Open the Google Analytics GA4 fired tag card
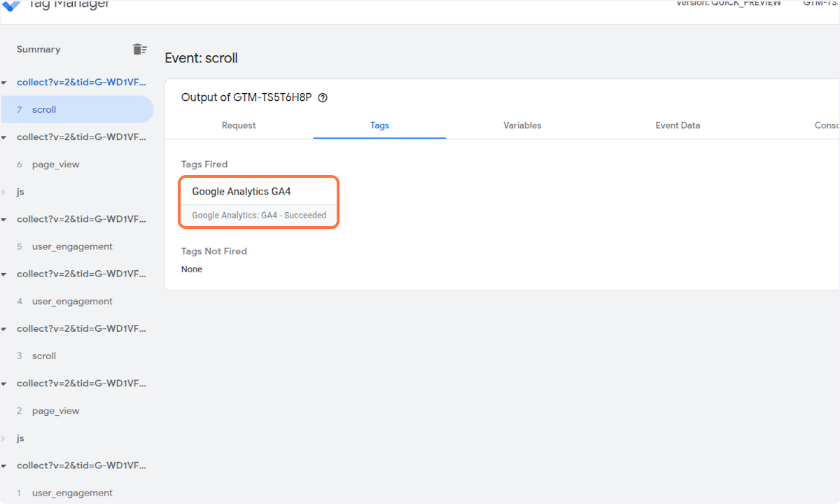 (259, 202)
